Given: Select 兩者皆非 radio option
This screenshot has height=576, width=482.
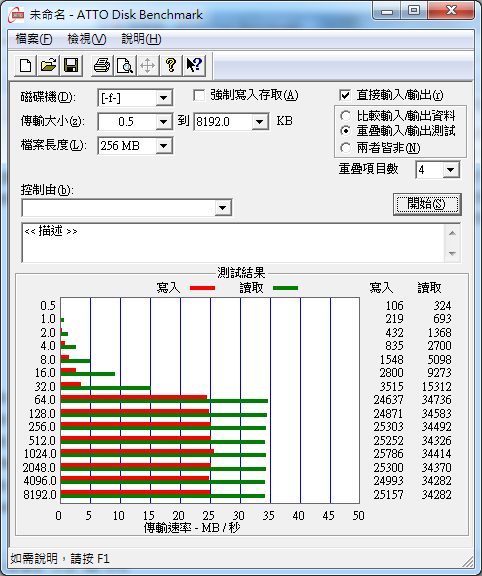Looking at the screenshot, I should tap(345, 148).
